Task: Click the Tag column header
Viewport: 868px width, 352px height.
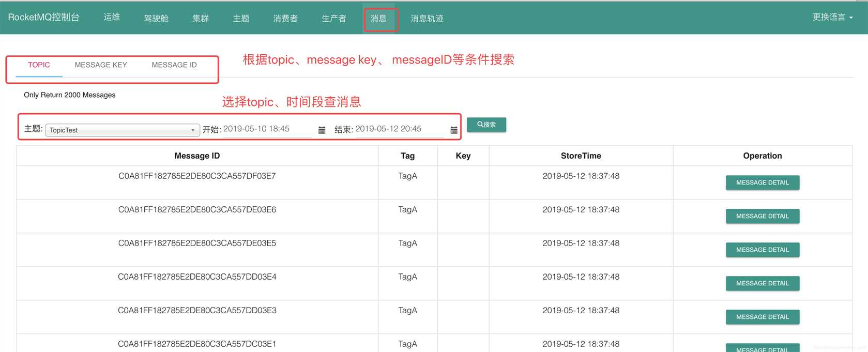Action: tap(407, 156)
